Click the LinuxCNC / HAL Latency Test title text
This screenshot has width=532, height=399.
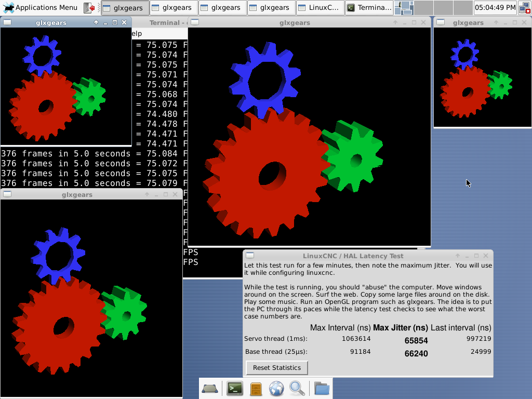pyautogui.click(x=353, y=256)
